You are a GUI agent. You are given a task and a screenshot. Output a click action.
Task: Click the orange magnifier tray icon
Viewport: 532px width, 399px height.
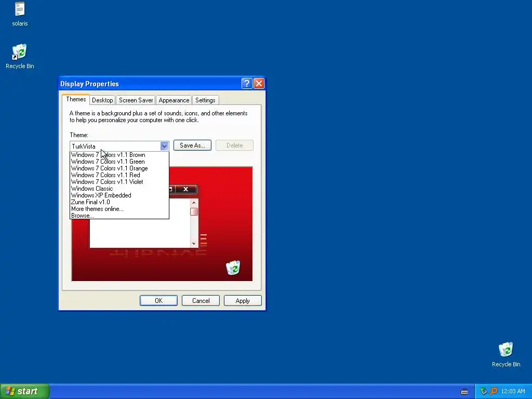pyautogui.click(x=494, y=391)
